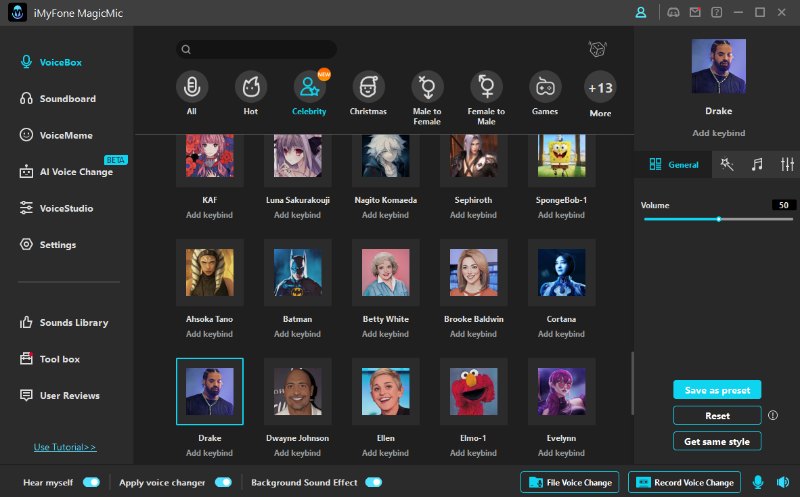
Task: Click the volume value box 50
Action: click(x=783, y=205)
